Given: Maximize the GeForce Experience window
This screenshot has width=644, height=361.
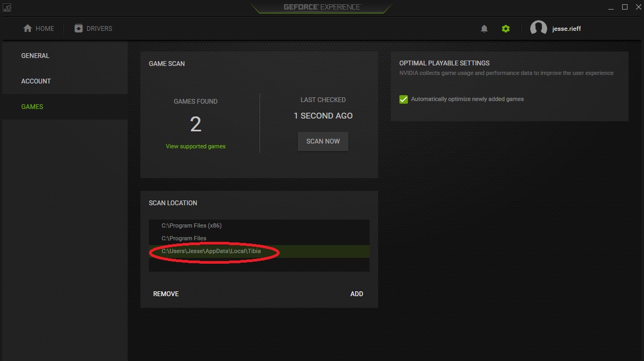Looking at the screenshot, I should [625, 7].
